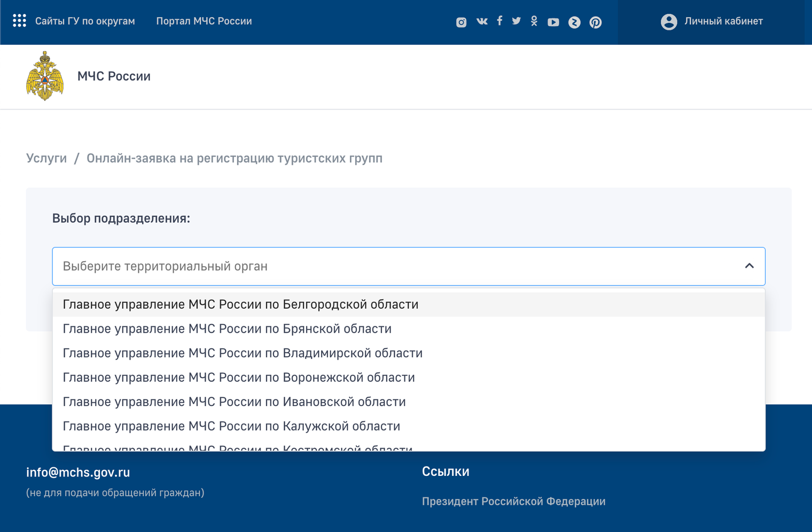Open the Twitter social icon
812x532 pixels.
tap(516, 21)
